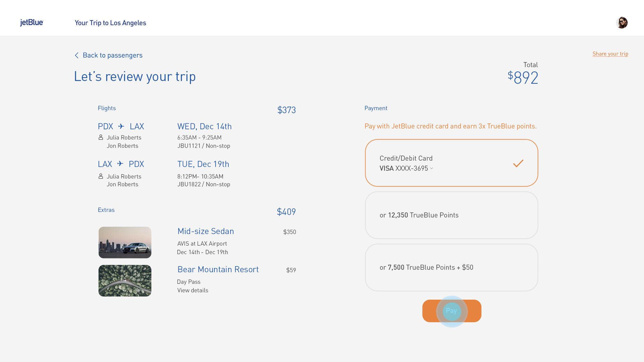Open the Bear Mountain Resort forest thumbnail
The width and height of the screenshot is (644, 362).
(125, 281)
